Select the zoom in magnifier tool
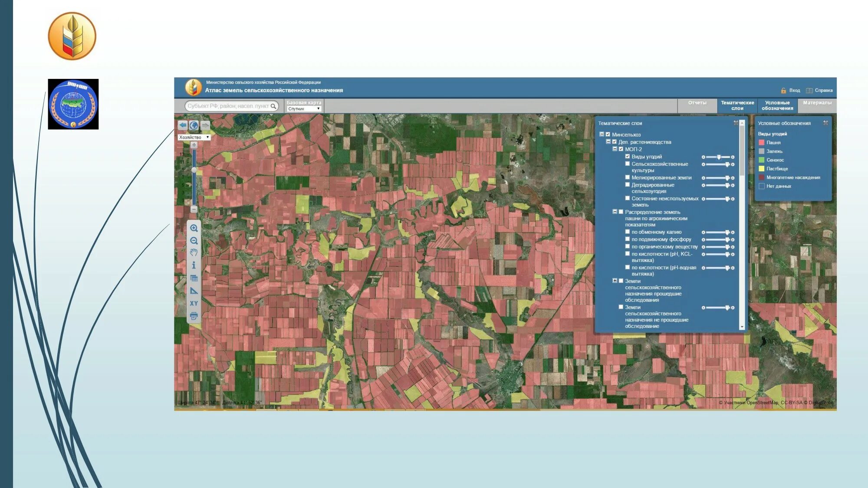Image resolution: width=868 pixels, height=488 pixels. pyautogui.click(x=194, y=228)
